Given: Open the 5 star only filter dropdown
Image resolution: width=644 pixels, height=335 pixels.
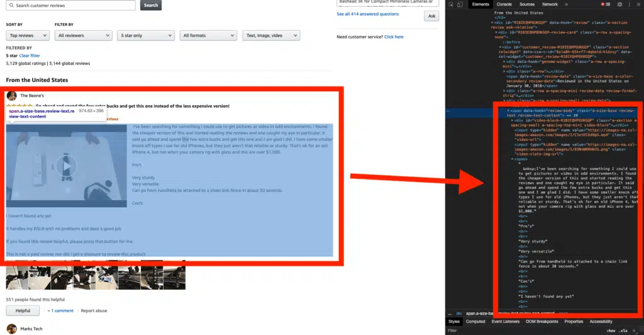Looking at the screenshot, I should [x=146, y=36].
